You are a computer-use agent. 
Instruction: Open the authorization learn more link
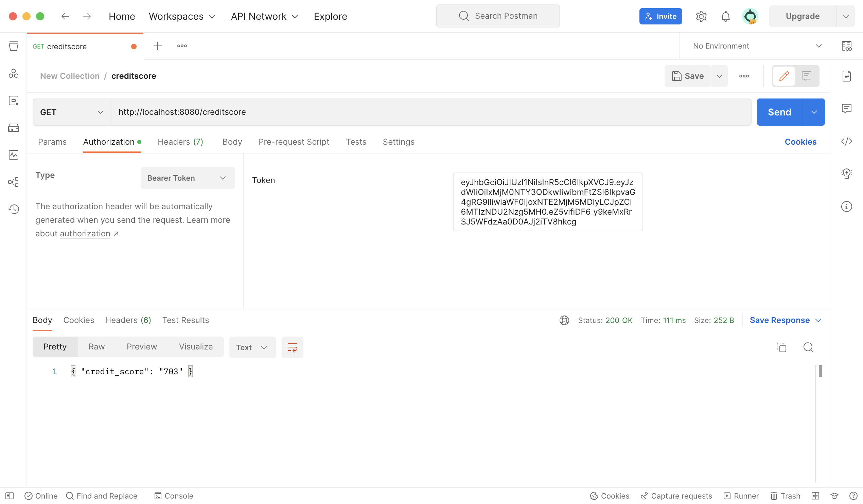pos(85,234)
